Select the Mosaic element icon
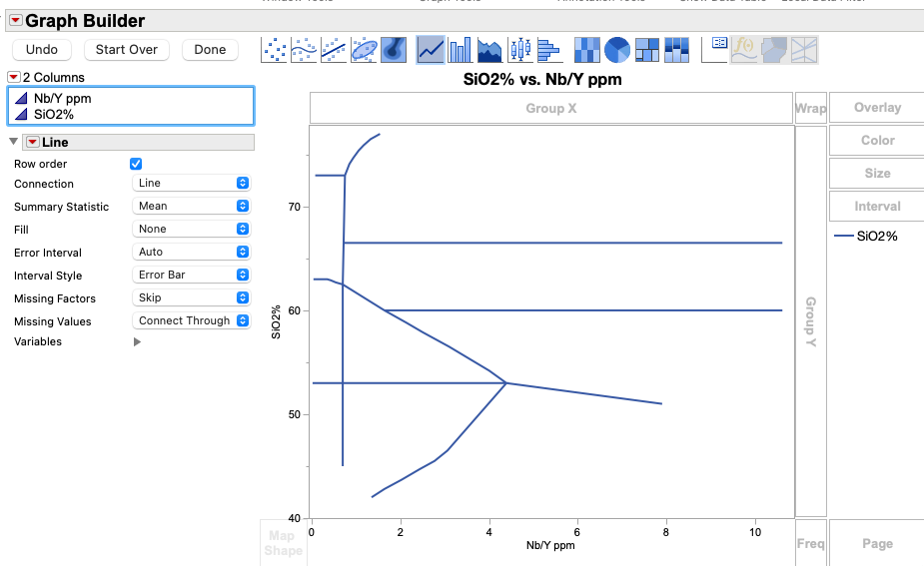This screenshot has width=924, height=566. tap(676, 50)
